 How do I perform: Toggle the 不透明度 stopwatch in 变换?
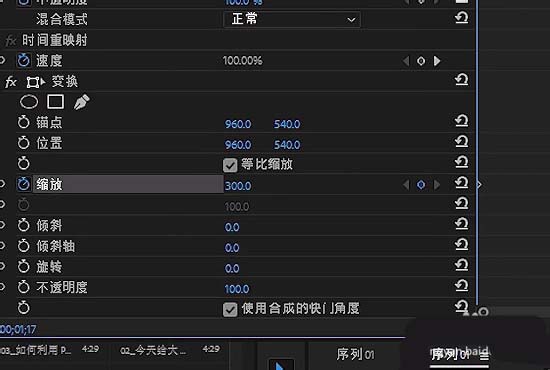pos(24,287)
